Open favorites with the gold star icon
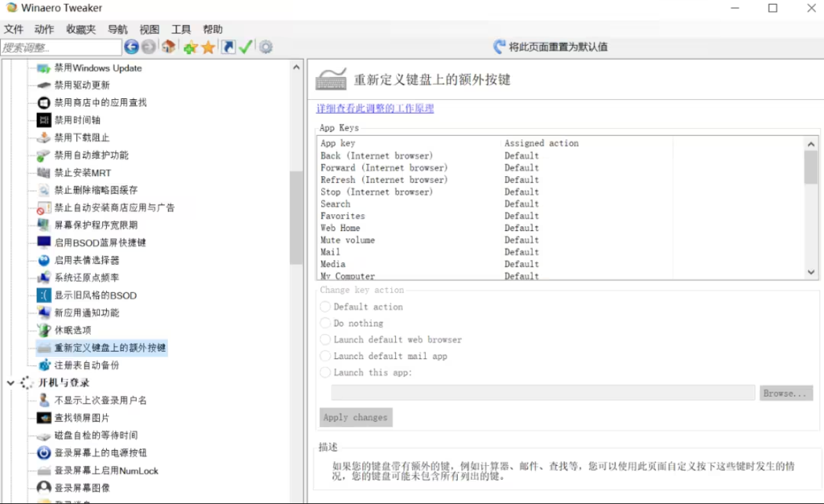Viewport: 824px width, 504px height. point(208,48)
